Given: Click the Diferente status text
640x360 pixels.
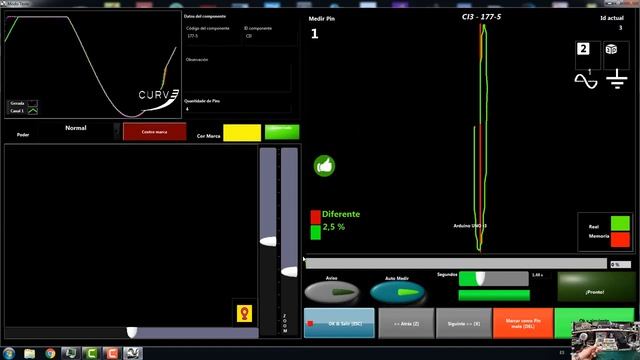Looking at the screenshot, I should 341,214.
